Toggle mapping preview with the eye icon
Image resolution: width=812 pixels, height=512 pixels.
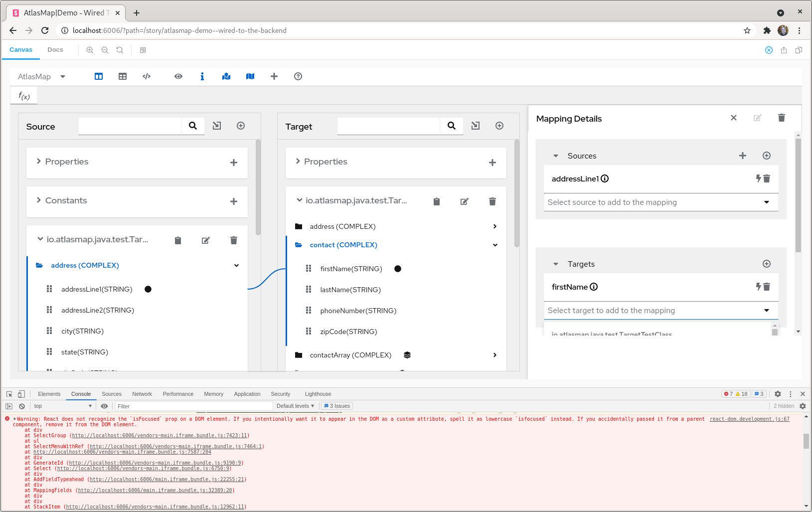click(x=178, y=76)
